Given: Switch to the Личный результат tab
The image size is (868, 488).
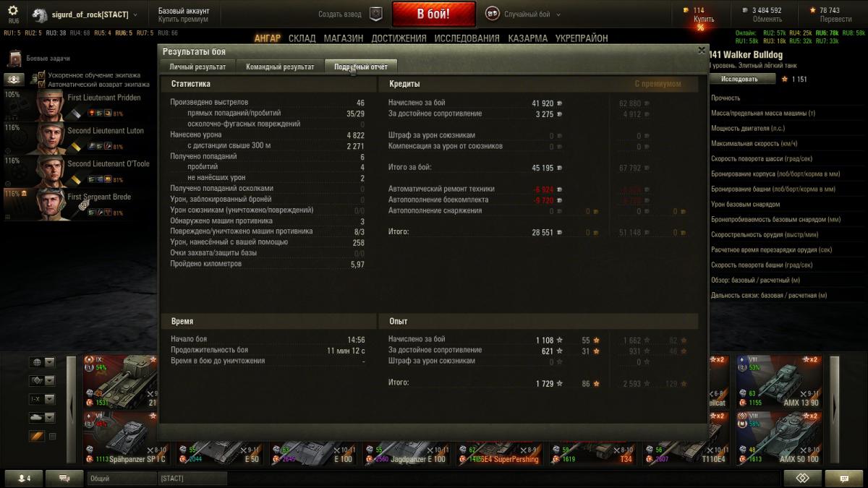Looking at the screenshot, I should [197, 67].
